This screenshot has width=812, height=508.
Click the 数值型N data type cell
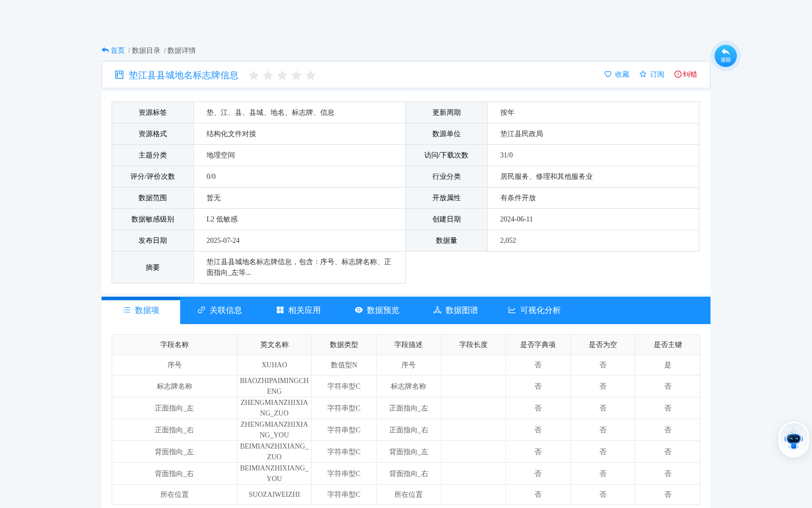344,365
